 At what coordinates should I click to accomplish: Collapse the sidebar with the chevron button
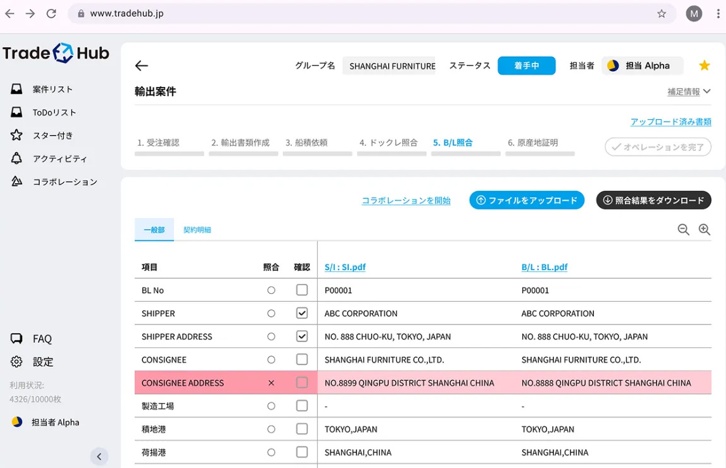click(99, 456)
